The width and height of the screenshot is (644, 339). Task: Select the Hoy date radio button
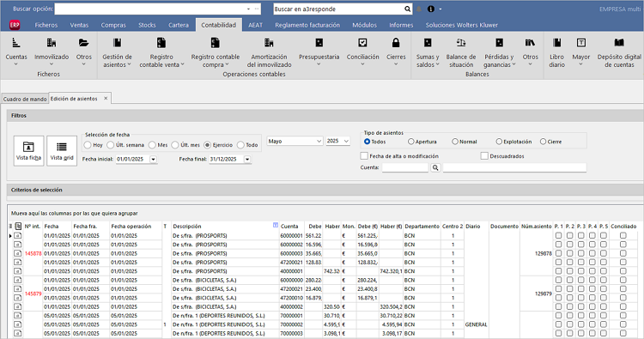point(88,145)
